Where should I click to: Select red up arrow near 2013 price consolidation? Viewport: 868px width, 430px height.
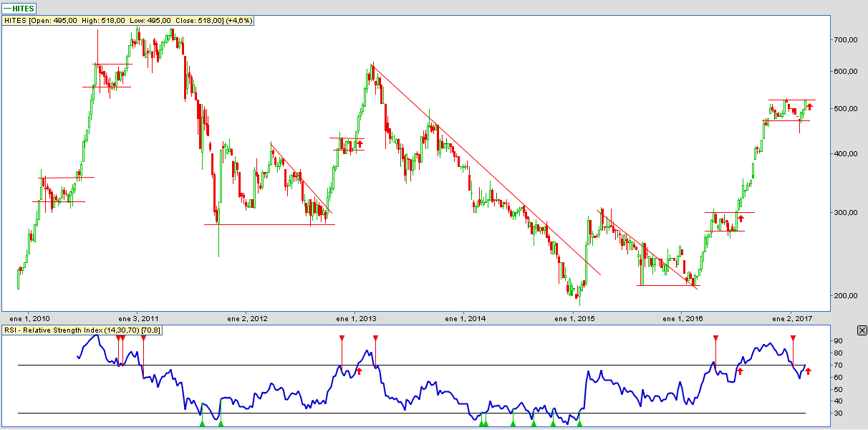360,144
